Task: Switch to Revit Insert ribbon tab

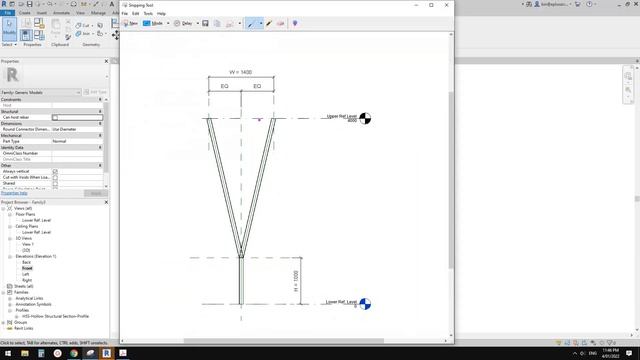Action: click(42, 13)
